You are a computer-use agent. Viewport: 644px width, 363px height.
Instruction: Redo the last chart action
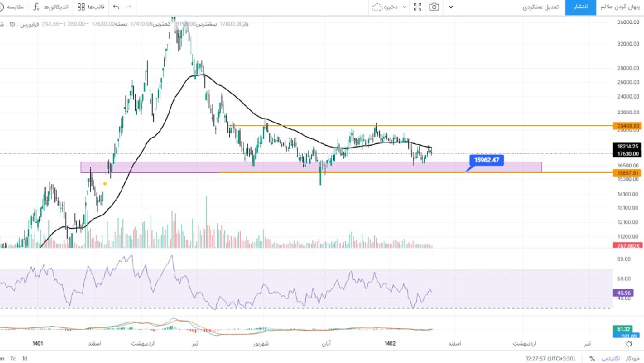(x=129, y=7)
